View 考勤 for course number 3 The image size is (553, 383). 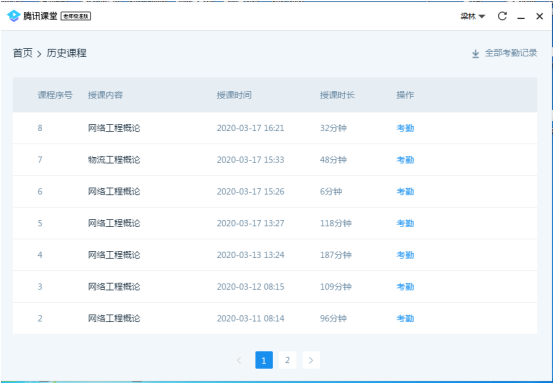[x=405, y=287]
